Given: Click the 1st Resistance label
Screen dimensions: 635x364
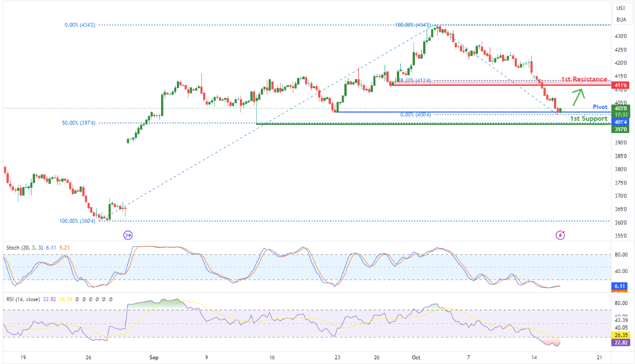Looking at the screenshot, I should tap(584, 79).
